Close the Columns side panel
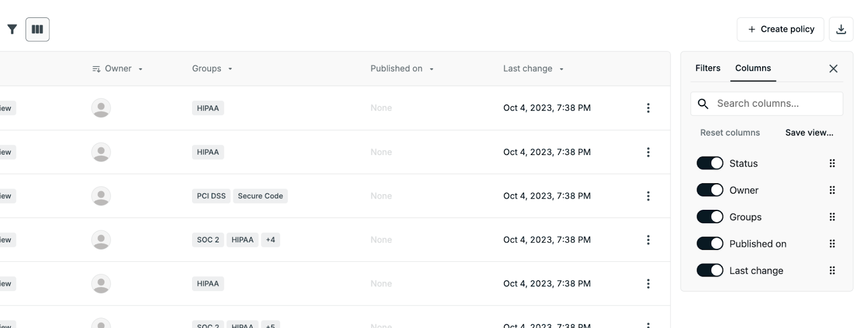868x328 pixels. click(833, 68)
